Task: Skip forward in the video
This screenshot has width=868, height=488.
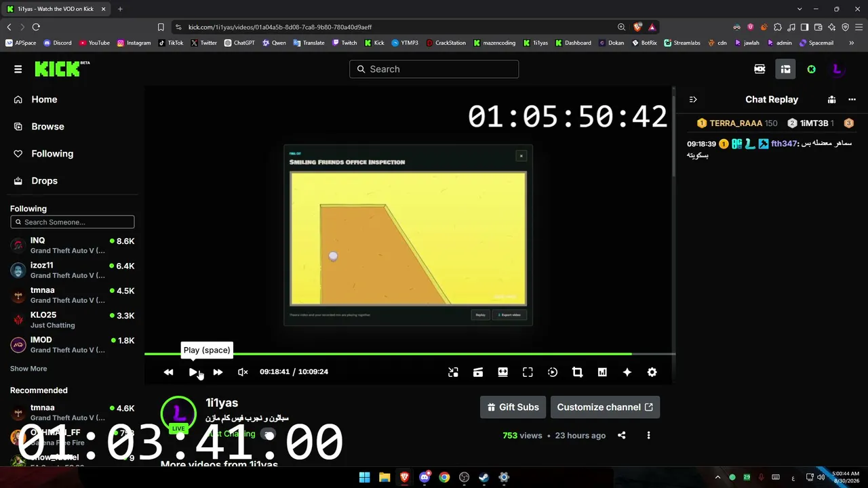Action: pos(218,372)
